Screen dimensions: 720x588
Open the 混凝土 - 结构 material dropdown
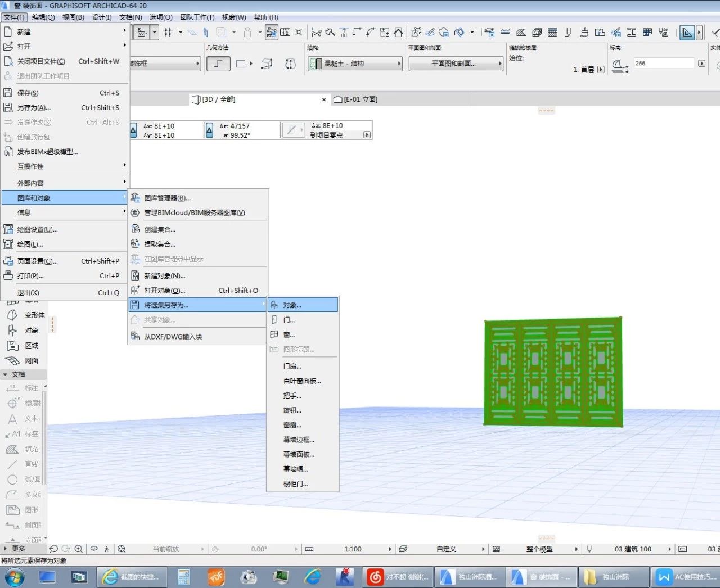[x=355, y=64]
